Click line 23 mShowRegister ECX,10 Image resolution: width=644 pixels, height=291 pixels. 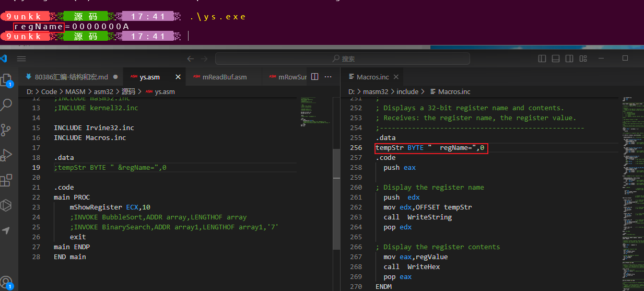pyautogui.click(x=110, y=207)
